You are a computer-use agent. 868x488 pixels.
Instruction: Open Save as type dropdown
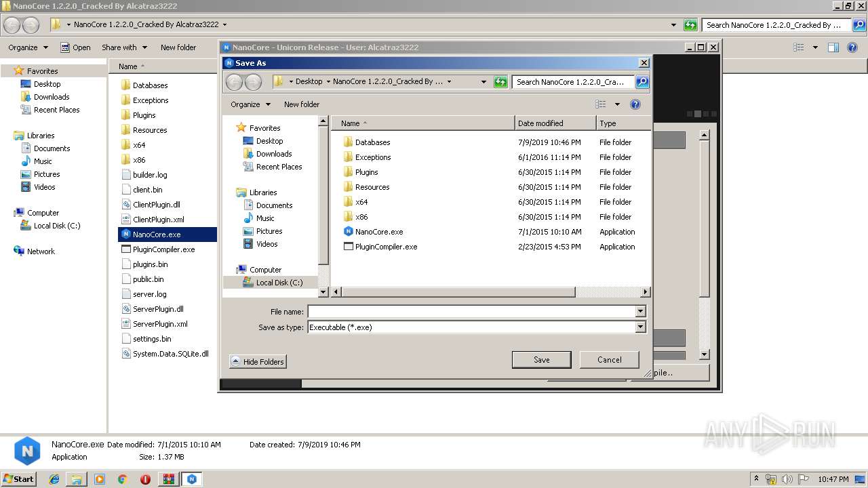[x=640, y=327]
